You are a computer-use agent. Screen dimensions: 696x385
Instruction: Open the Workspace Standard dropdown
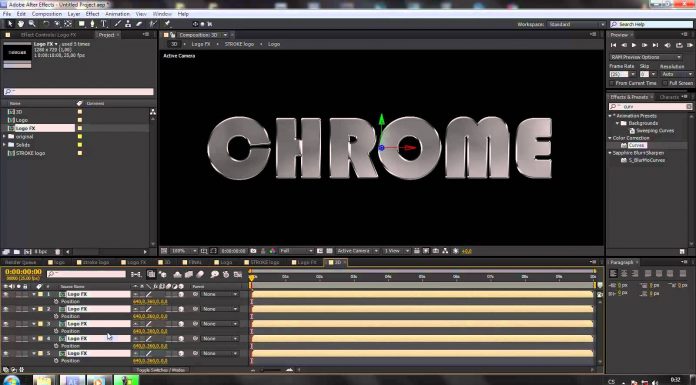coord(576,24)
